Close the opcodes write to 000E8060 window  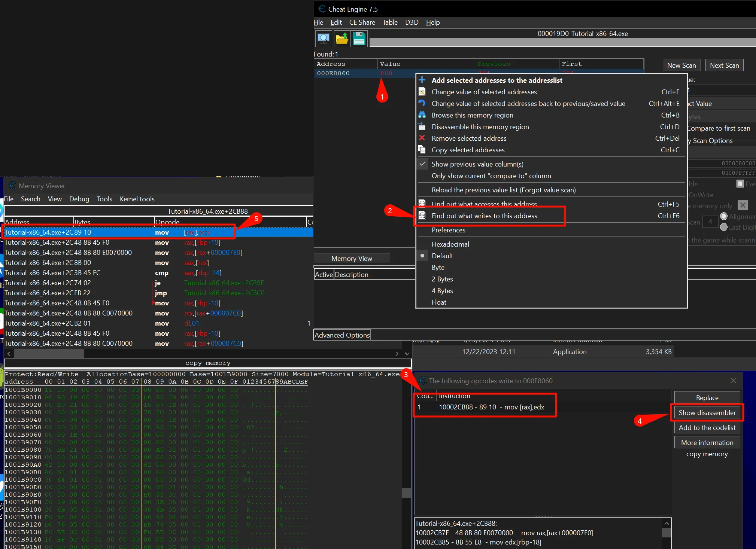(733, 380)
